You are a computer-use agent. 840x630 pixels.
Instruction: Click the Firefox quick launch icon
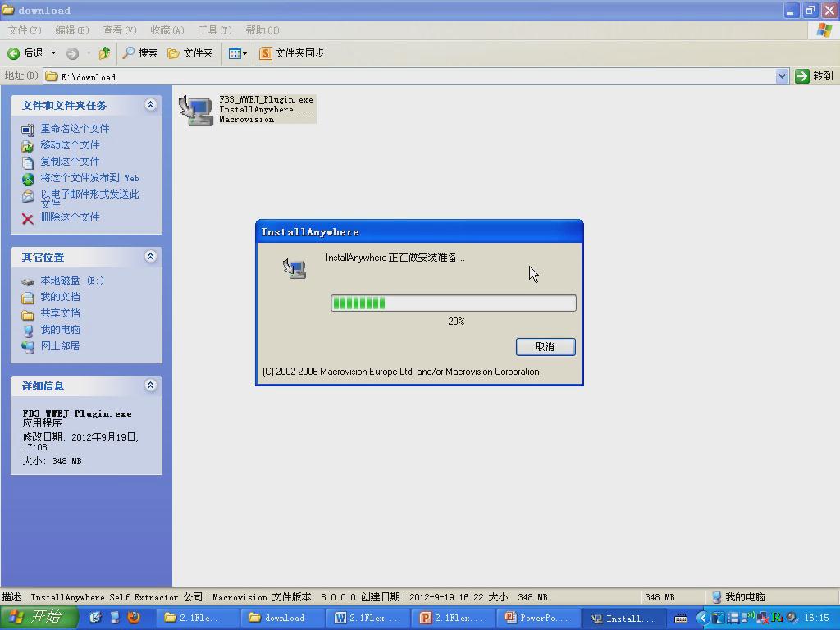pos(134,617)
